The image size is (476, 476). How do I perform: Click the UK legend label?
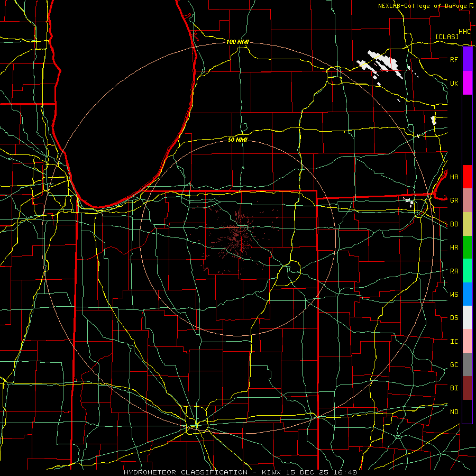454,83
